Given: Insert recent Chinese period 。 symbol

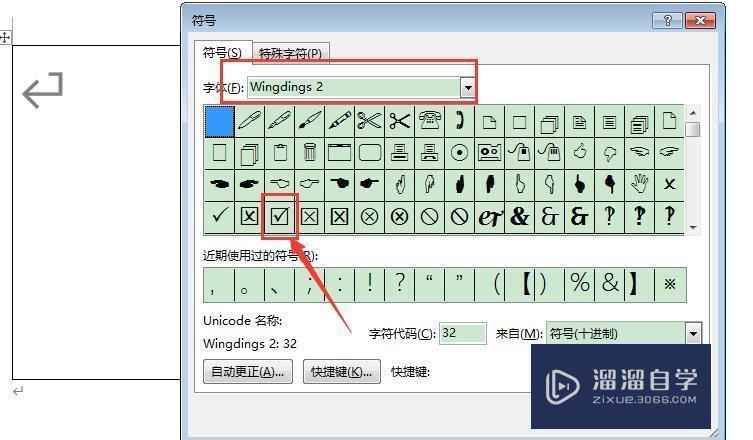Looking at the screenshot, I should [x=249, y=284].
